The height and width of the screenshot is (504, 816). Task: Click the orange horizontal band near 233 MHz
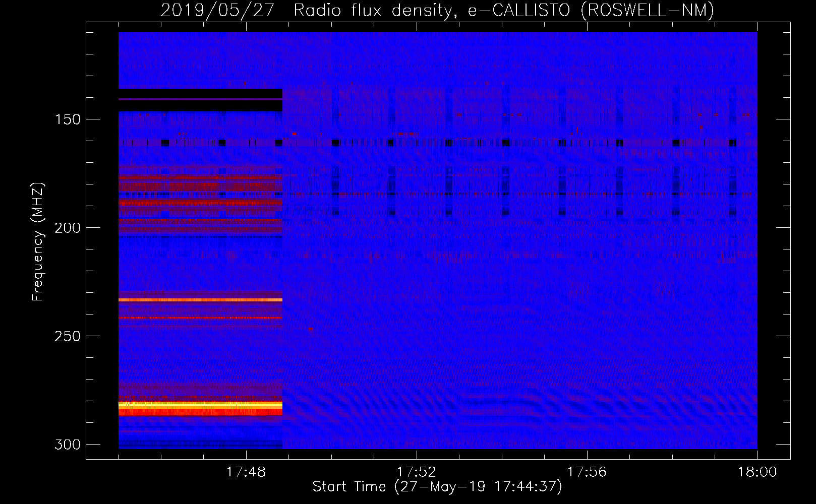(200, 300)
